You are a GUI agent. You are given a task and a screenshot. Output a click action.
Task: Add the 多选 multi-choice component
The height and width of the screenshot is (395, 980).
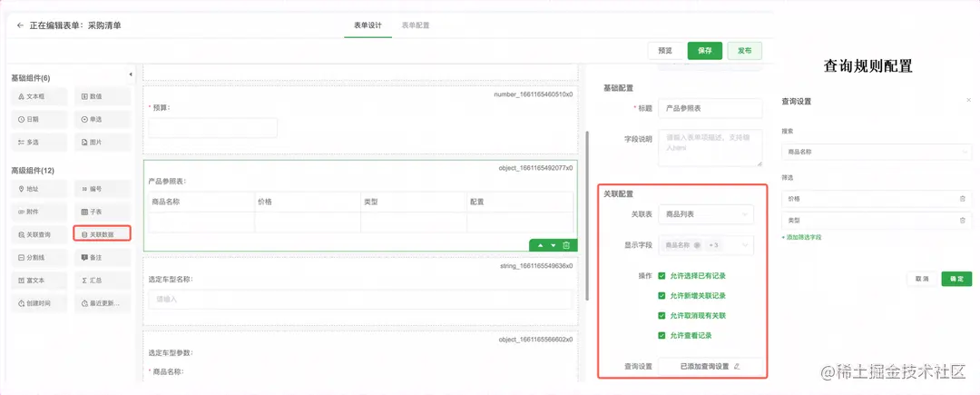39,142
